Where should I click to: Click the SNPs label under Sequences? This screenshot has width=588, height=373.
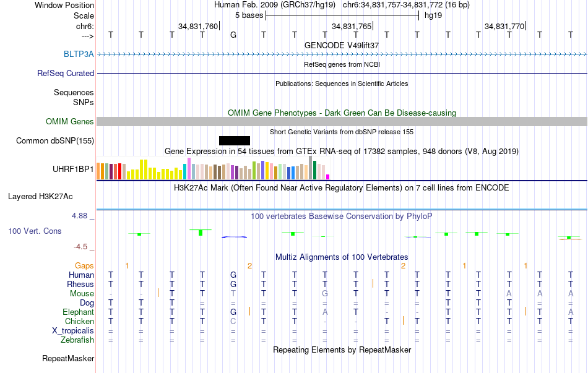pyautogui.click(x=84, y=102)
